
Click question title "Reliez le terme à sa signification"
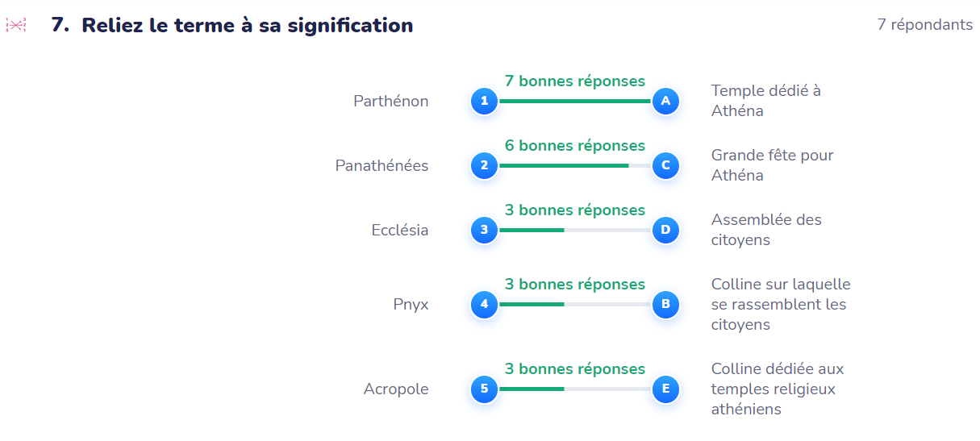247,26
